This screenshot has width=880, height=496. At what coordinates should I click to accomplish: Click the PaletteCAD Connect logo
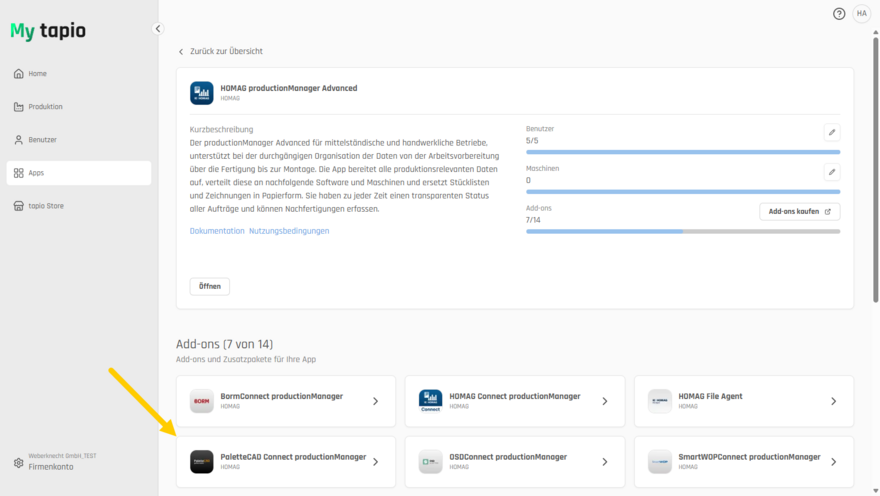coord(201,462)
